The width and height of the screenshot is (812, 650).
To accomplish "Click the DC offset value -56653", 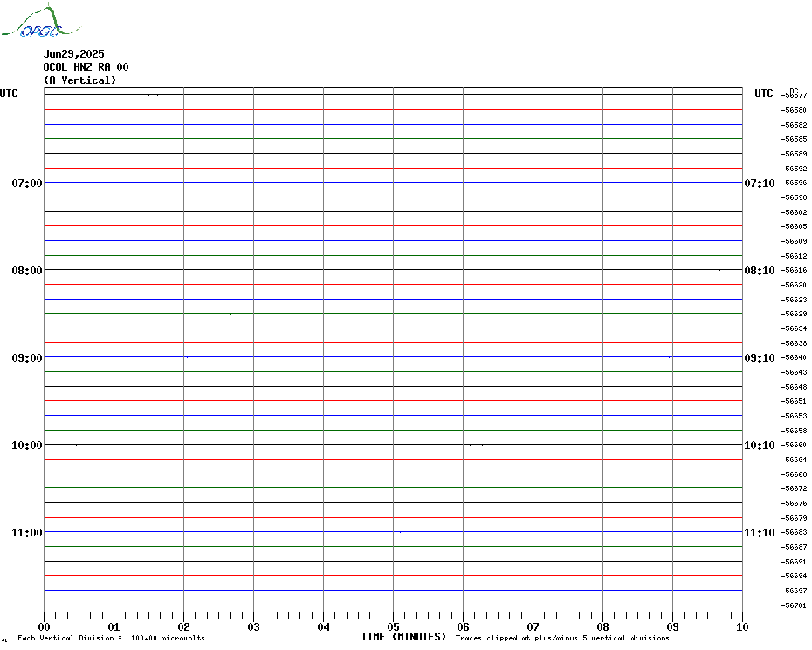I will (x=794, y=416).
